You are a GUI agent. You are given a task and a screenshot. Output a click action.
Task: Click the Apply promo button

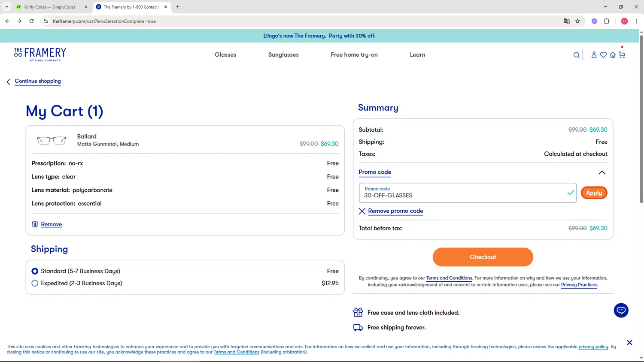click(x=594, y=193)
